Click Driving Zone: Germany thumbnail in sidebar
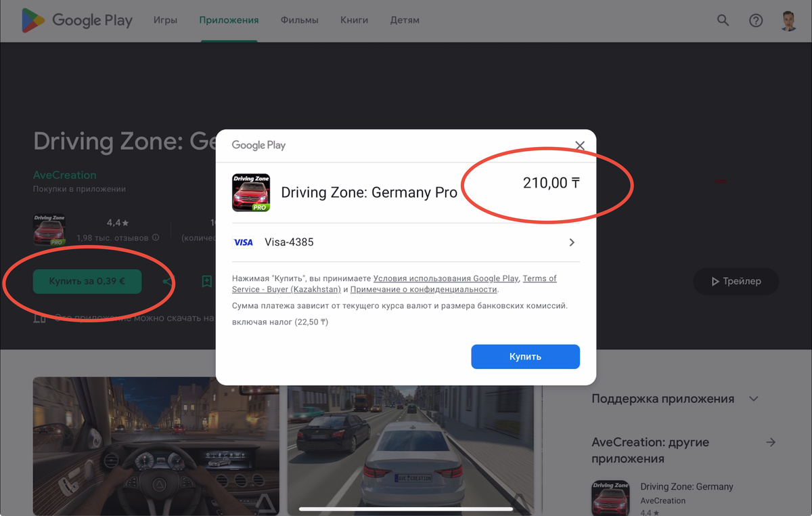812x516 pixels. point(610,498)
